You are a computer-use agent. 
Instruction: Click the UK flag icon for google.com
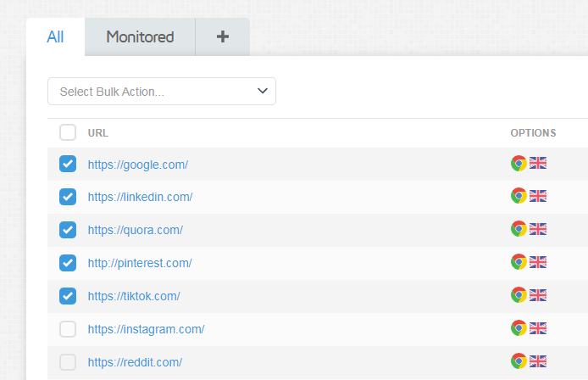(x=538, y=163)
